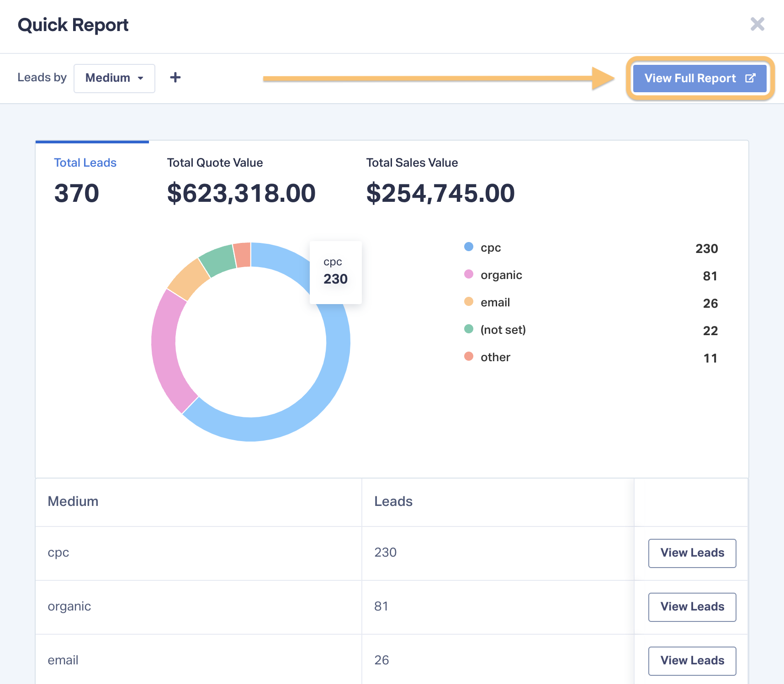The width and height of the screenshot is (784, 684).
Task: Click the green (not set) donut segment
Action: [x=218, y=260]
